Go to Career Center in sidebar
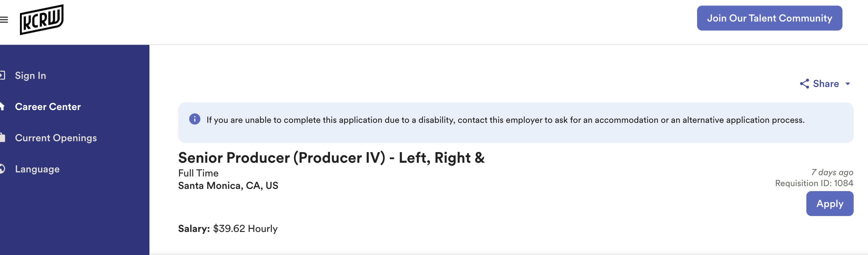 point(48,107)
